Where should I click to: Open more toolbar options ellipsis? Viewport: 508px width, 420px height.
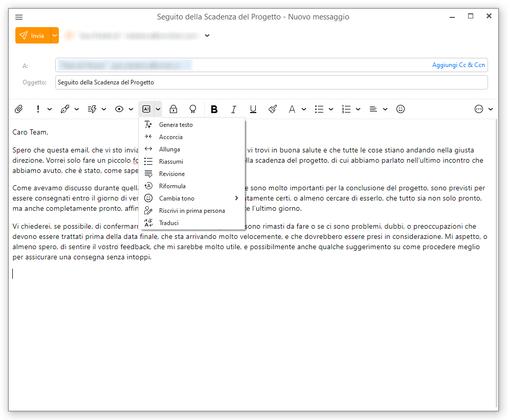479,109
